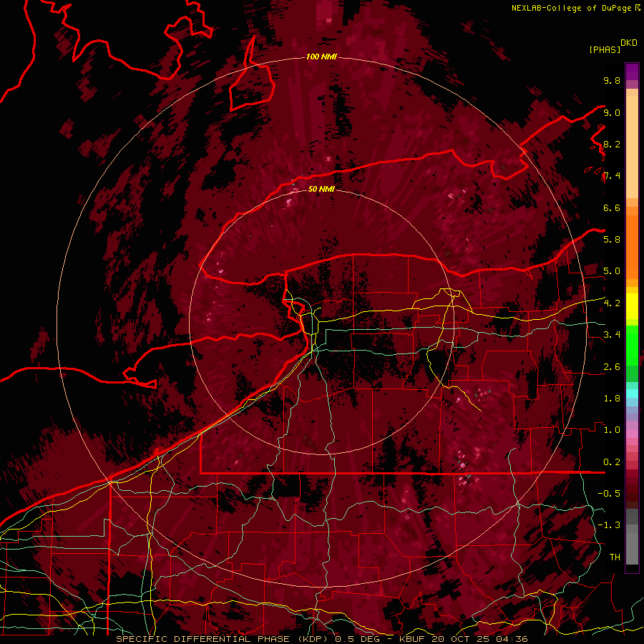Select the 3.4 scale value
The width and height of the screenshot is (644, 644).
(612, 335)
